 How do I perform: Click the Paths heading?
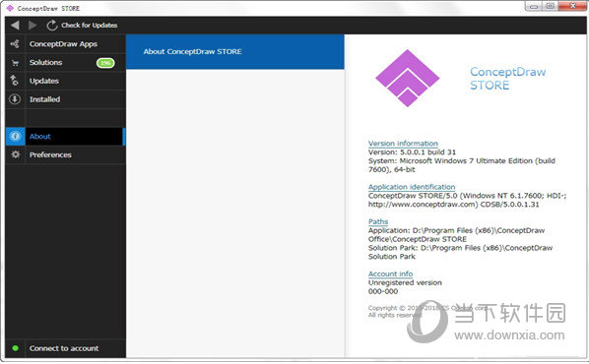378,221
